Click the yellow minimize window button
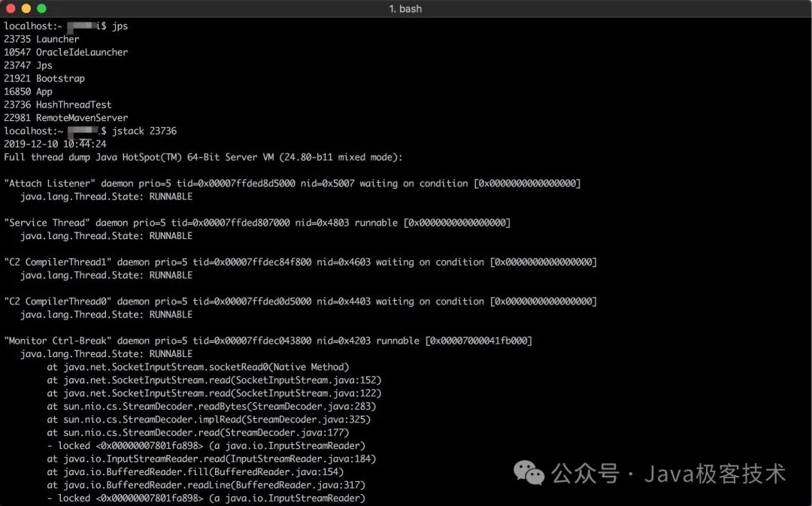Viewport: 812px width, 506px height. click(26, 8)
